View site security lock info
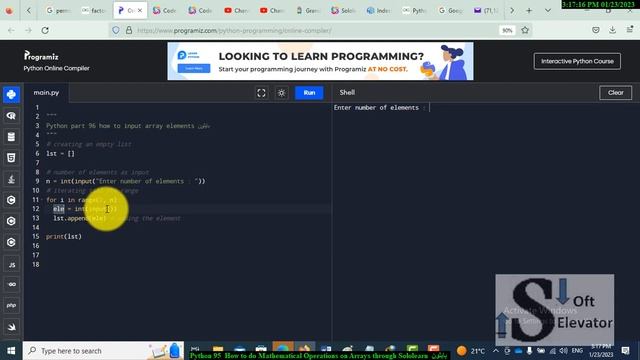 pyautogui.click(x=129, y=30)
